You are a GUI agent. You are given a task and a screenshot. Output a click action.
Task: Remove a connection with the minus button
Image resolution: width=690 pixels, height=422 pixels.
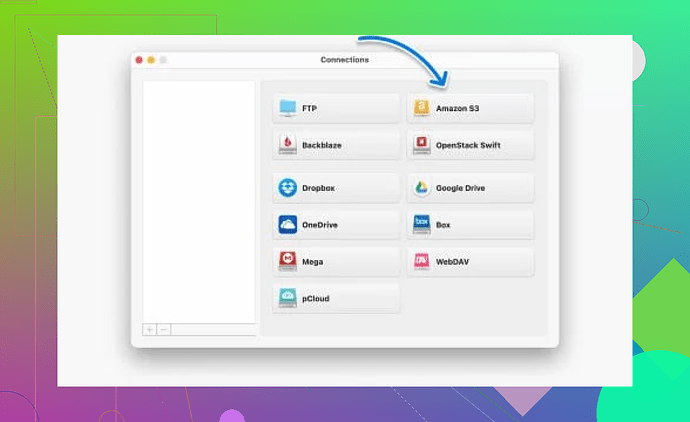coord(164,329)
